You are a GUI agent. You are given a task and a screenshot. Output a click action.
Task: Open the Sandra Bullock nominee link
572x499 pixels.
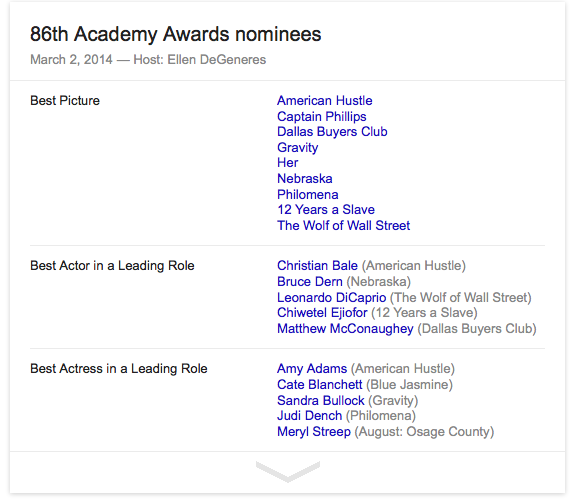[x=321, y=401]
